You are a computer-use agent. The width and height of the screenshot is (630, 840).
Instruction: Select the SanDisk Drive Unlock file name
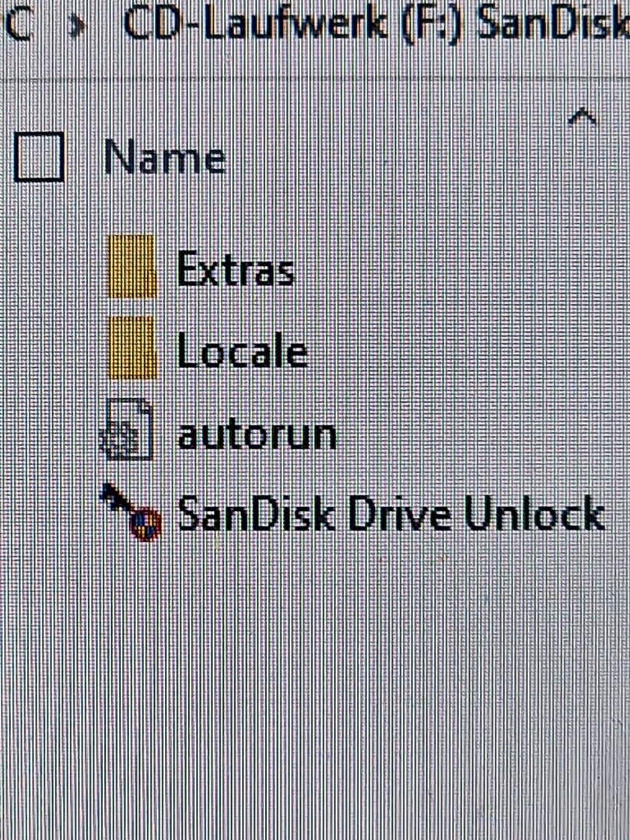point(391,514)
